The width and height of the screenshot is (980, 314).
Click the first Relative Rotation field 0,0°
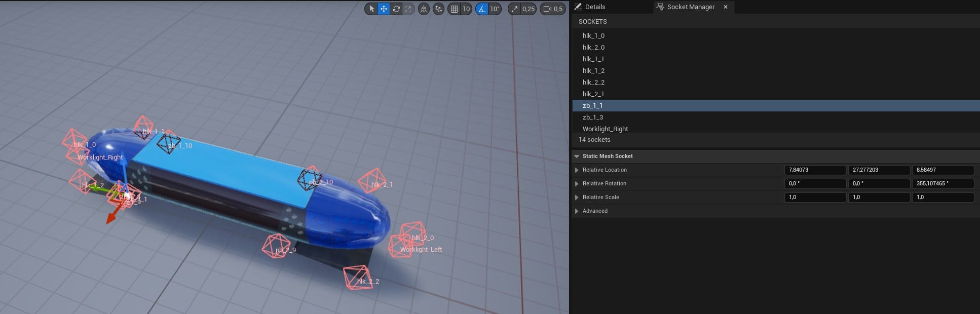[815, 183]
